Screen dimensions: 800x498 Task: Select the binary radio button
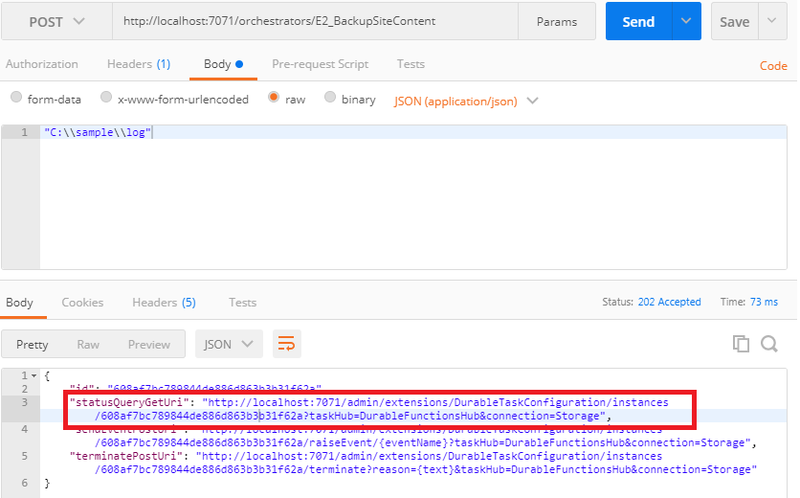coord(330,97)
